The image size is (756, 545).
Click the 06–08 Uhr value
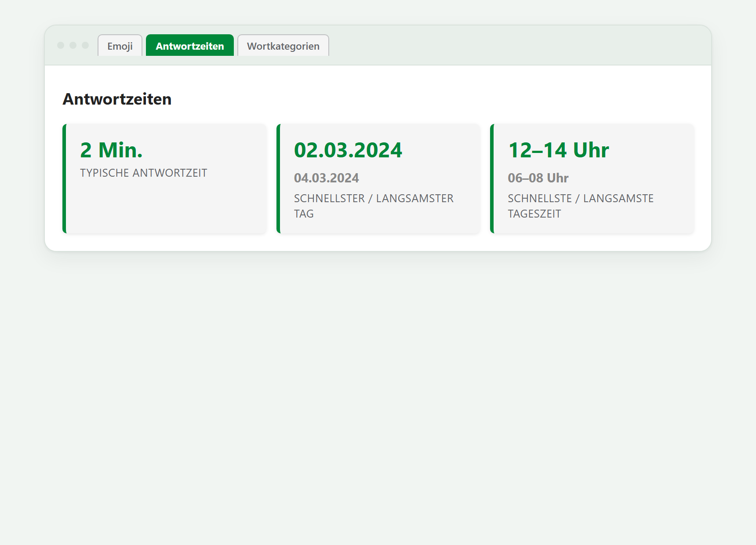538,178
